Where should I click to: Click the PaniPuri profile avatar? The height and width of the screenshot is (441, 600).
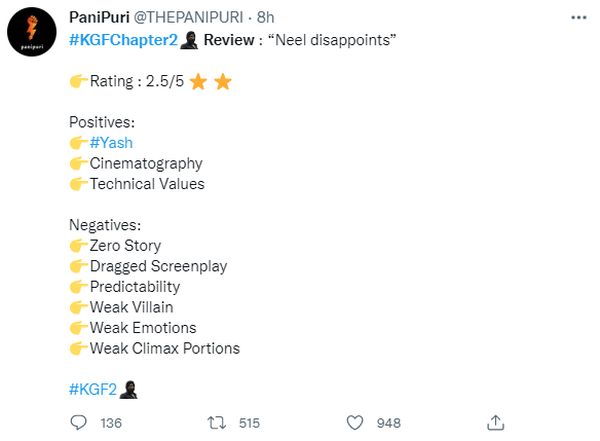pyautogui.click(x=32, y=32)
